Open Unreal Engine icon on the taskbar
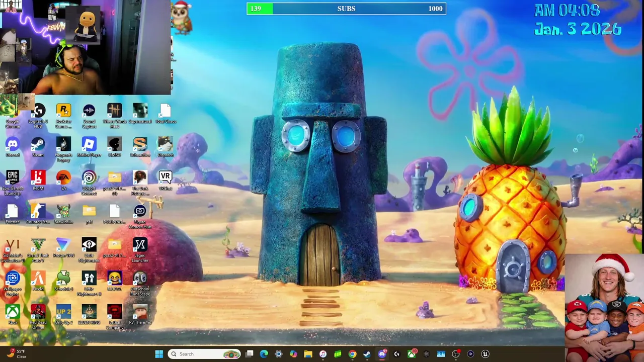Screen dimensions: 644x362 485,354
